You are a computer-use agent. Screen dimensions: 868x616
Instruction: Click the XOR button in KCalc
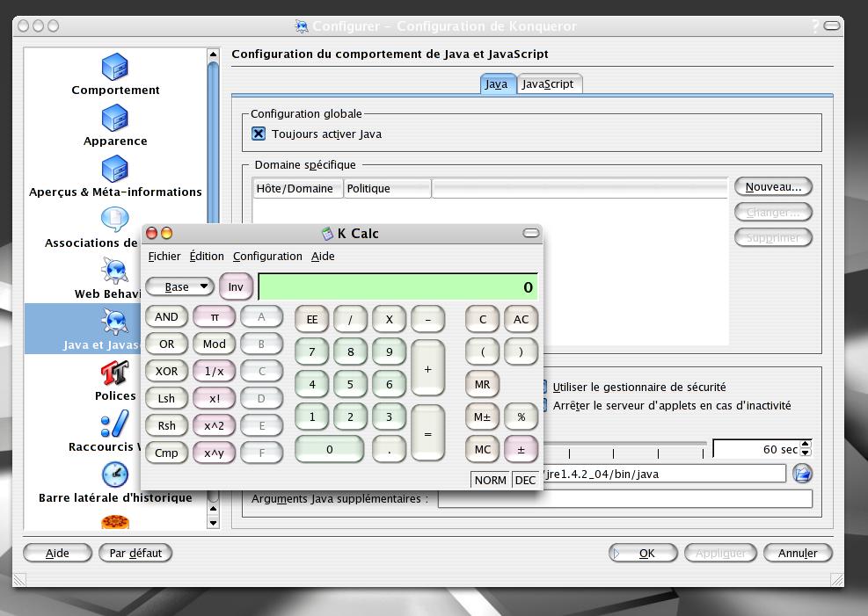point(166,371)
